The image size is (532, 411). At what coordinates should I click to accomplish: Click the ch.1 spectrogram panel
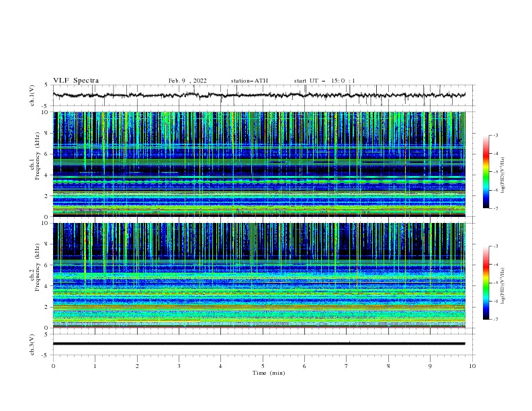click(259, 164)
